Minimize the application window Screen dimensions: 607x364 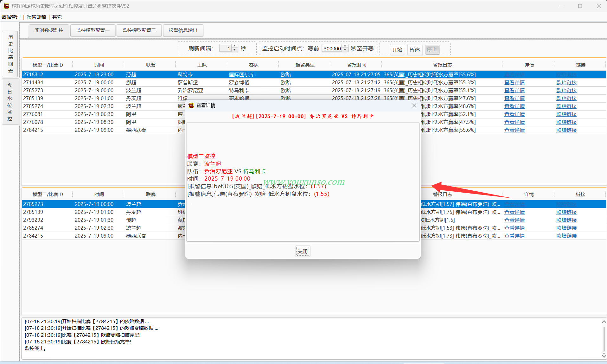coord(562,6)
